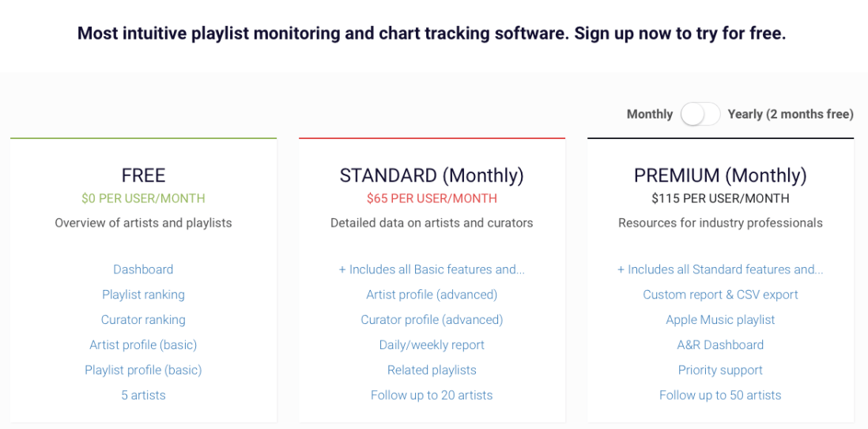Open Custom report & CSV export link
Viewport: 868px width, 429px height.
click(720, 295)
